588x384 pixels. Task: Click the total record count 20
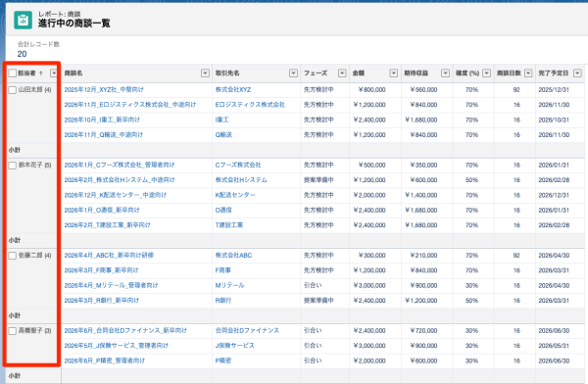pos(23,54)
